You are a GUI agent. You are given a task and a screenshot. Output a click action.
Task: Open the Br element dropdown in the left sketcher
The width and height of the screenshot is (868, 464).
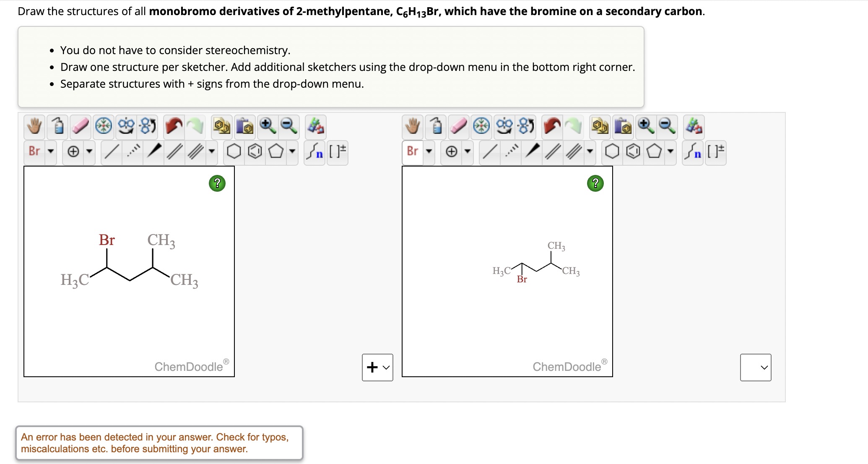[50, 152]
